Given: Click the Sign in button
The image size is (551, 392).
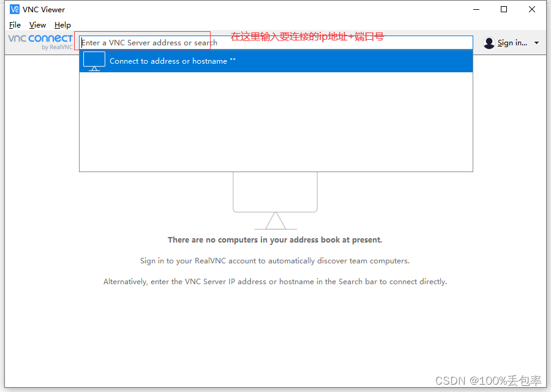Looking at the screenshot, I should tap(511, 42).
